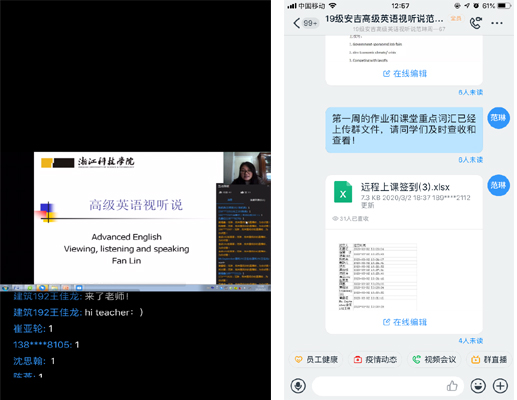Open the 疫情动态 shortcut
Screen dimensions: 517x400
(376, 359)
